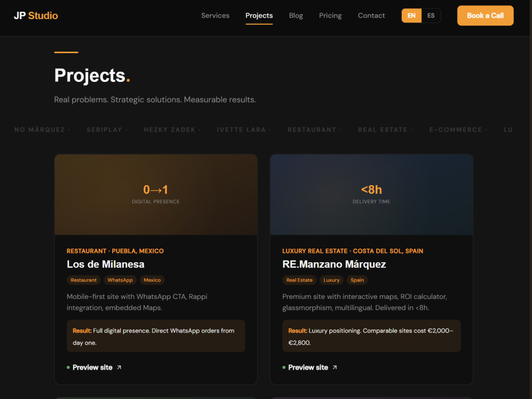Click the Los de Milanesa Result box

click(x=156, y=336)
